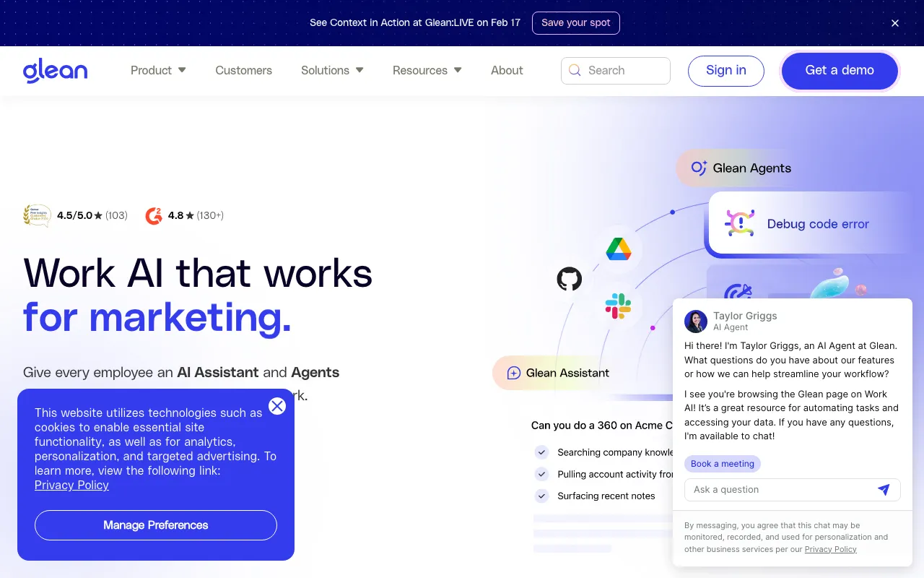Image resolution: width=924 pixels, height=578 pixels.
Task: Open the Product menu
Action: (x=158, y=70)
